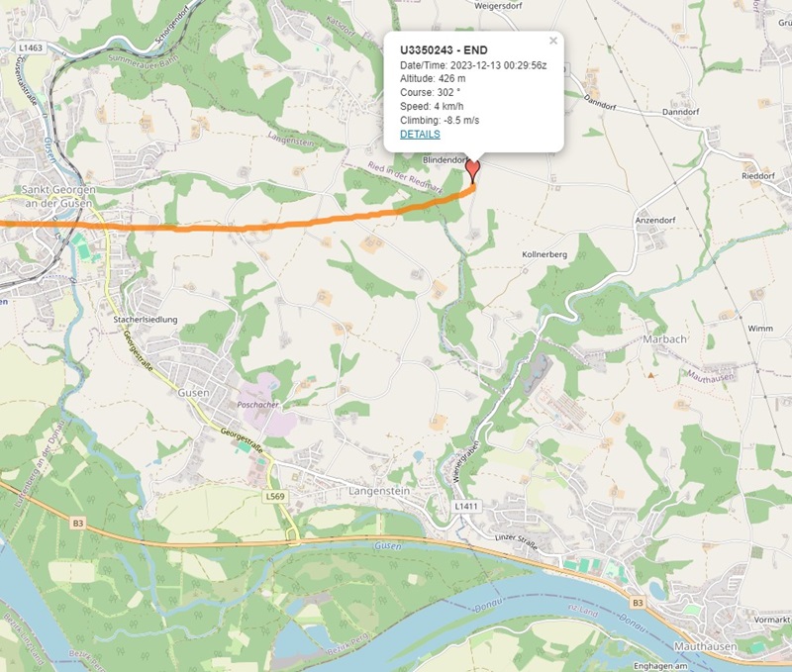The height and width of the screenshot is (672, 792).
Task: Open the DETAILS link in popup
Action: point(420,134)
